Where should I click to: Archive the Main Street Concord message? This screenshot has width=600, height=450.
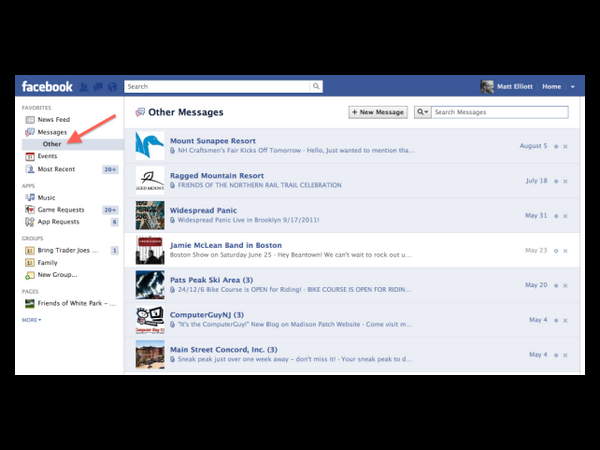tap(565, 355)
